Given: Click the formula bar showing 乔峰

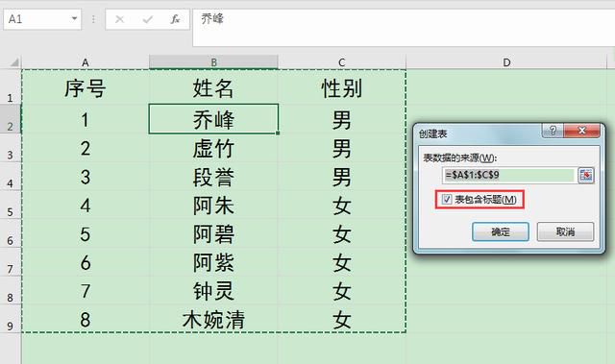Looking at the screenshot, I should tap(404, 28).
